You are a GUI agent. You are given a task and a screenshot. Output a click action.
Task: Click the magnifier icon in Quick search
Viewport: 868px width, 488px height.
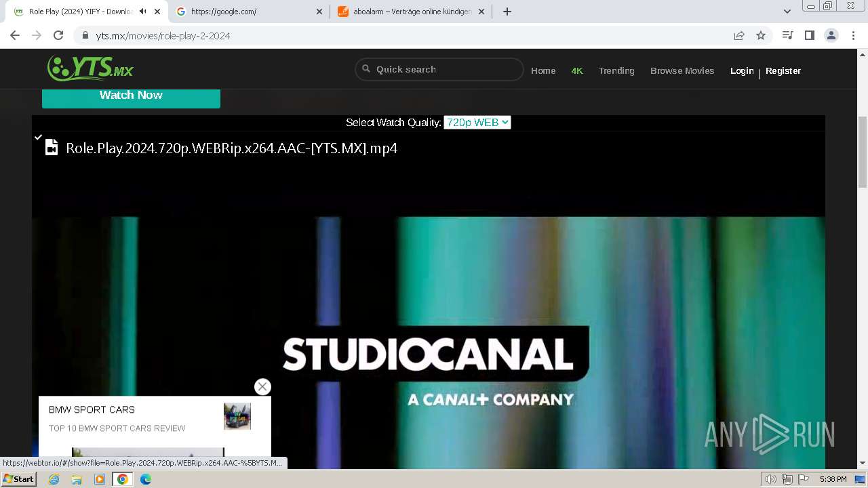(x=366, y=68)
